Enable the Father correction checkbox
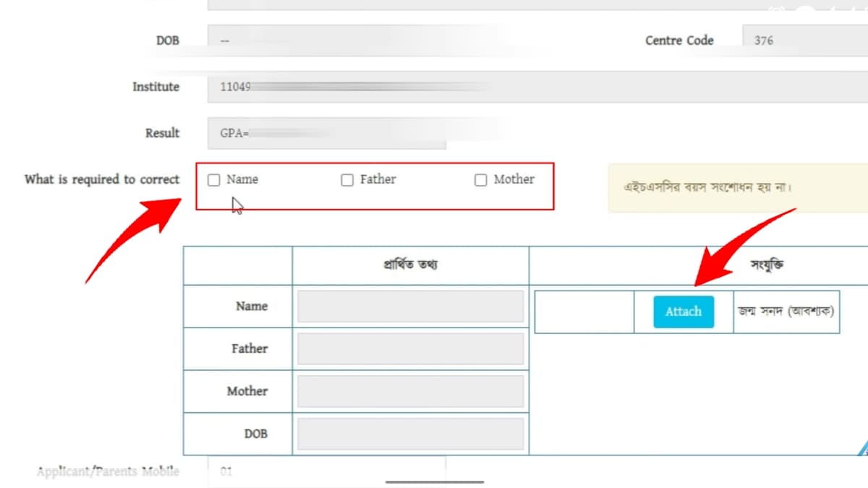The width and height of the screenshot is (868, 488). click(347, 180)
